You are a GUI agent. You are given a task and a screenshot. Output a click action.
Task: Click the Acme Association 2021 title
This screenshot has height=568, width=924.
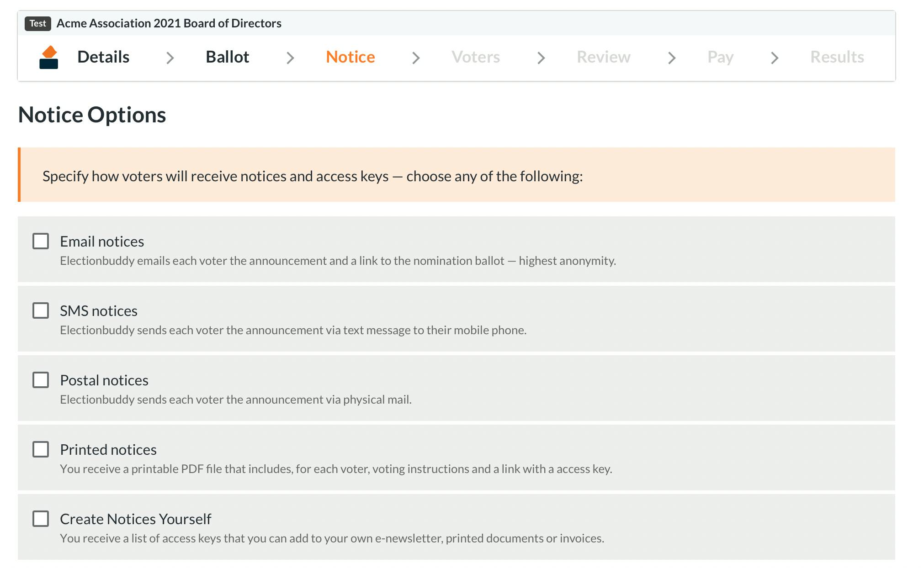(169, 23)
